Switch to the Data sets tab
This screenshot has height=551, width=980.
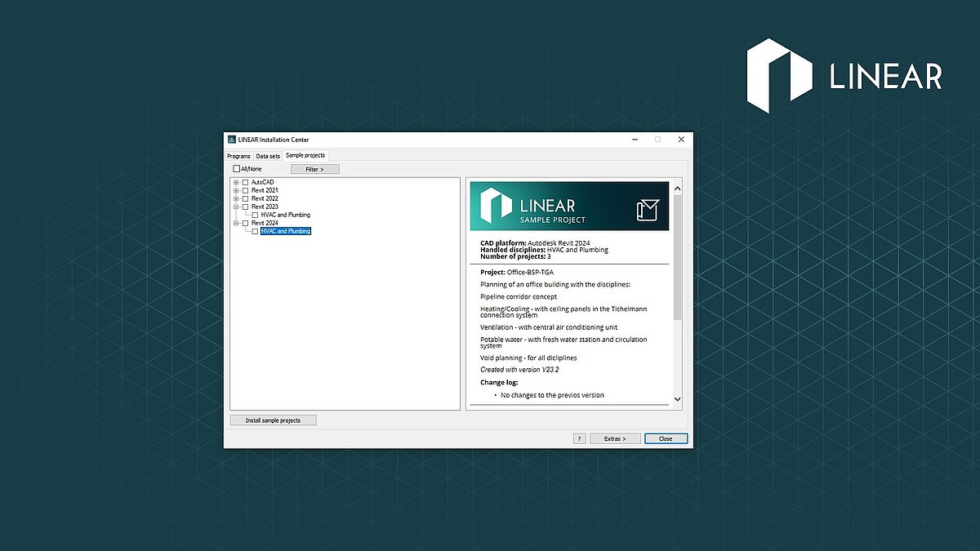pos(268,156)
